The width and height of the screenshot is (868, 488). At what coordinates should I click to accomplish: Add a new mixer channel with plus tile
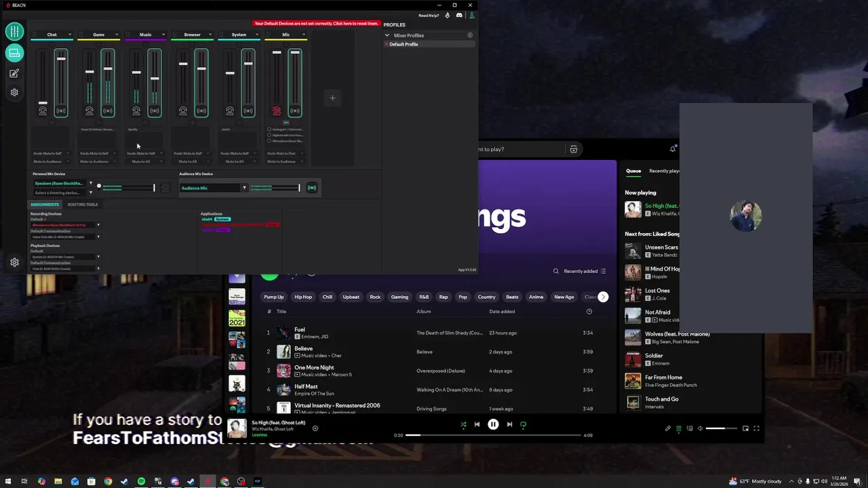point(332,98)
